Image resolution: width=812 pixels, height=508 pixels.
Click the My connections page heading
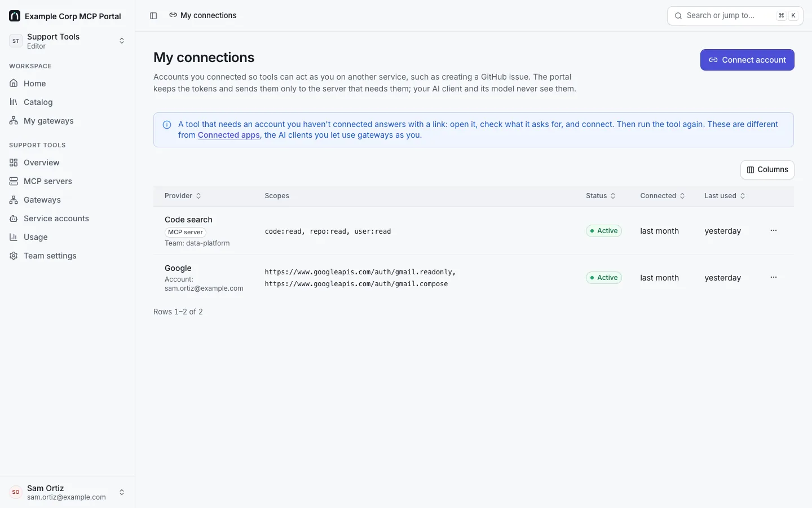204,58
